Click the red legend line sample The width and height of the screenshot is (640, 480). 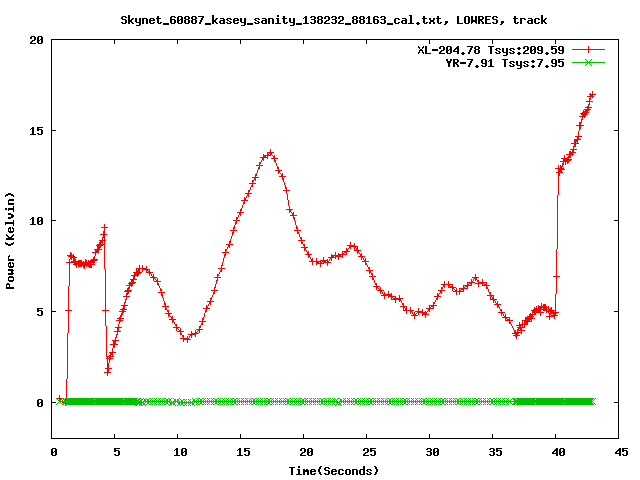(x=588, y=50)
